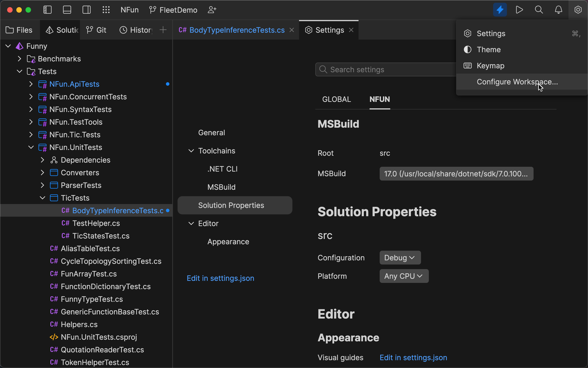Viewport: 588px width, 368px height.
Task: Select Appearance settings category
Action: 235,242
